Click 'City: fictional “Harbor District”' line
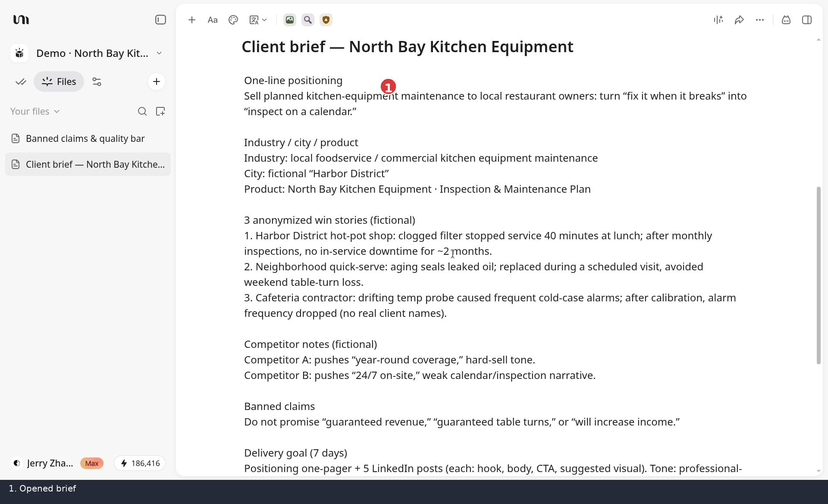 pos(316,174)
